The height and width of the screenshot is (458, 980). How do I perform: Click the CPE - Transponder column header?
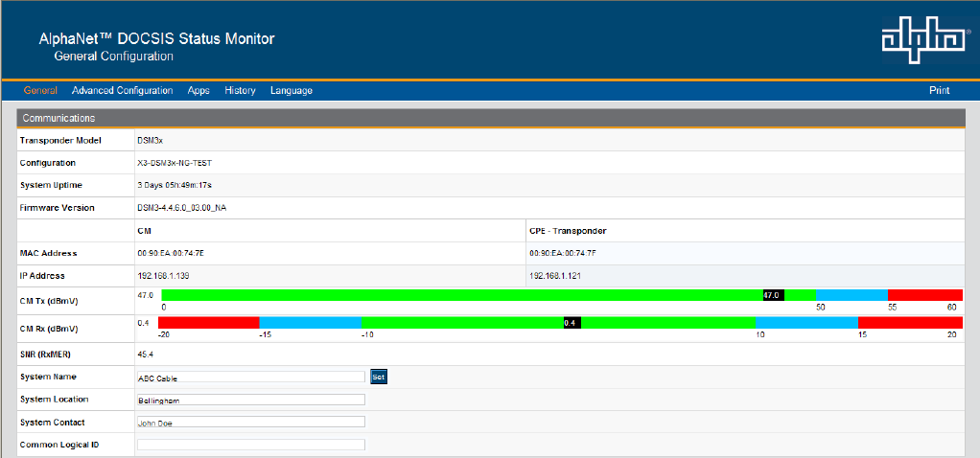point(568,231)
